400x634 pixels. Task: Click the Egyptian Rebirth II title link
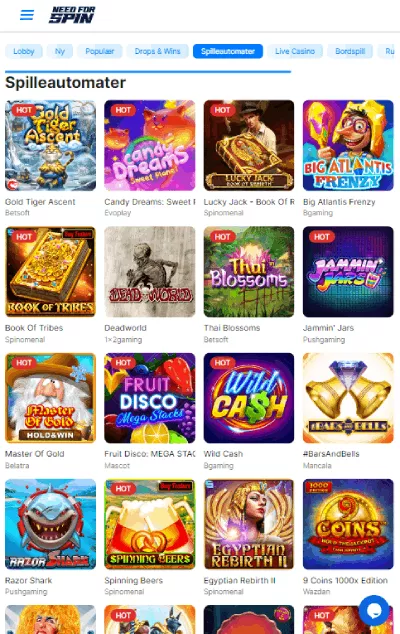pos(239,580)
